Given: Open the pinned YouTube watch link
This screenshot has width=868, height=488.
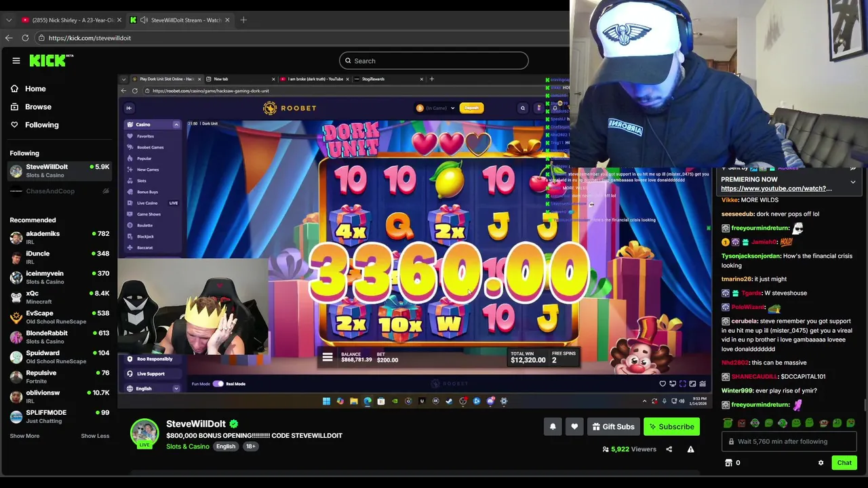Looking at the screenshot, I should pyautogui.click(x=776, y=188).
